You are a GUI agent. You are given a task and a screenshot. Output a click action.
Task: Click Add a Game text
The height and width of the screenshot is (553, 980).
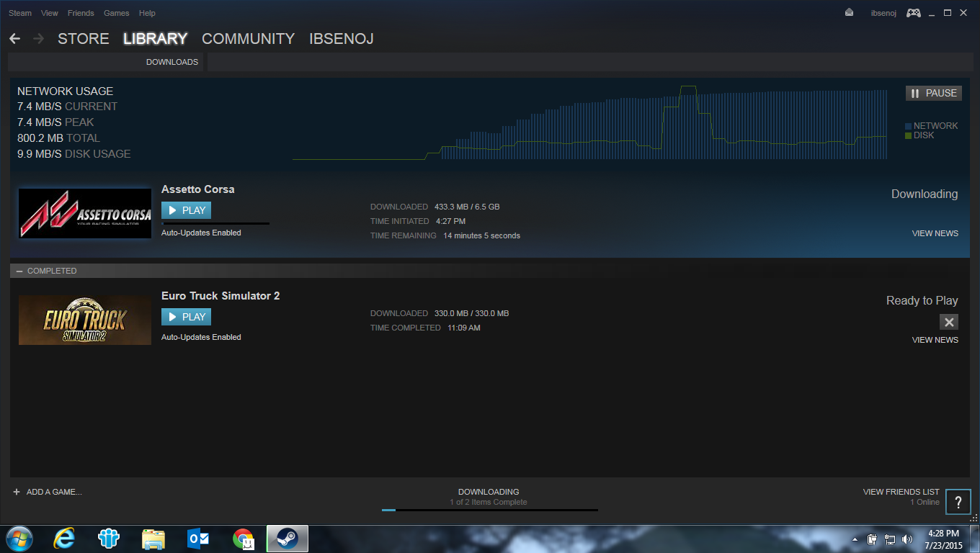pos(54,492)
